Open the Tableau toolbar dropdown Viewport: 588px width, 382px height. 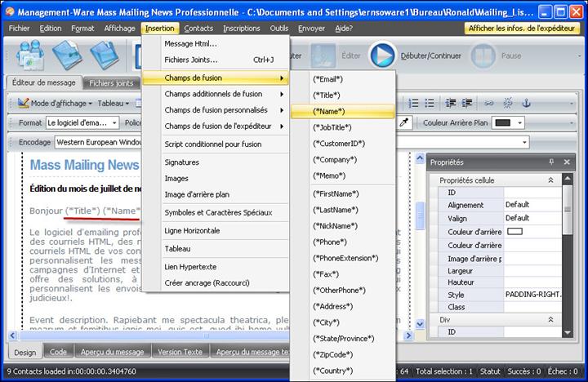(114, 103)
